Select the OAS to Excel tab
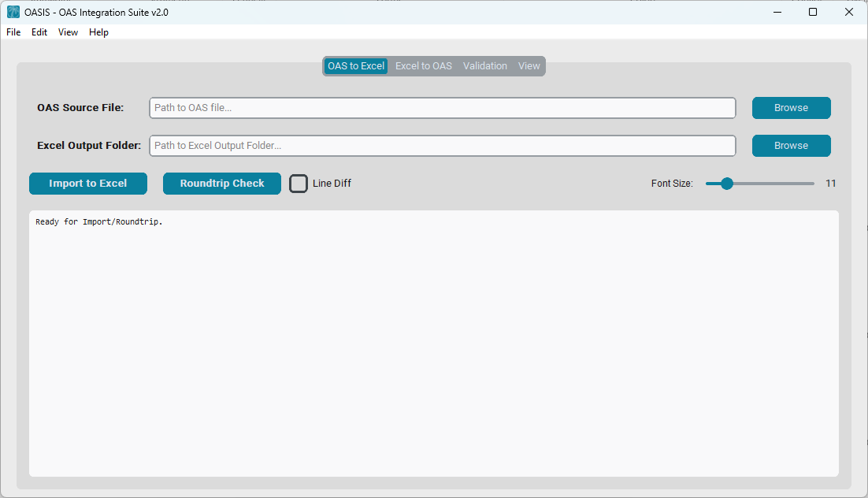This screenshot has width=868, height=498. pyautogui.click(x=355, y=65)
